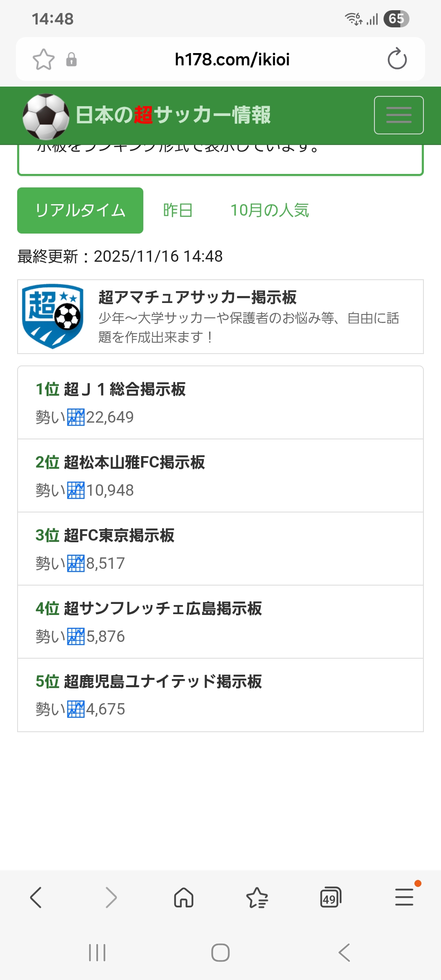Open 3位 超FC東京掲示板 board
The height and width of the screenshot is (980, 441).
[105, 535]
